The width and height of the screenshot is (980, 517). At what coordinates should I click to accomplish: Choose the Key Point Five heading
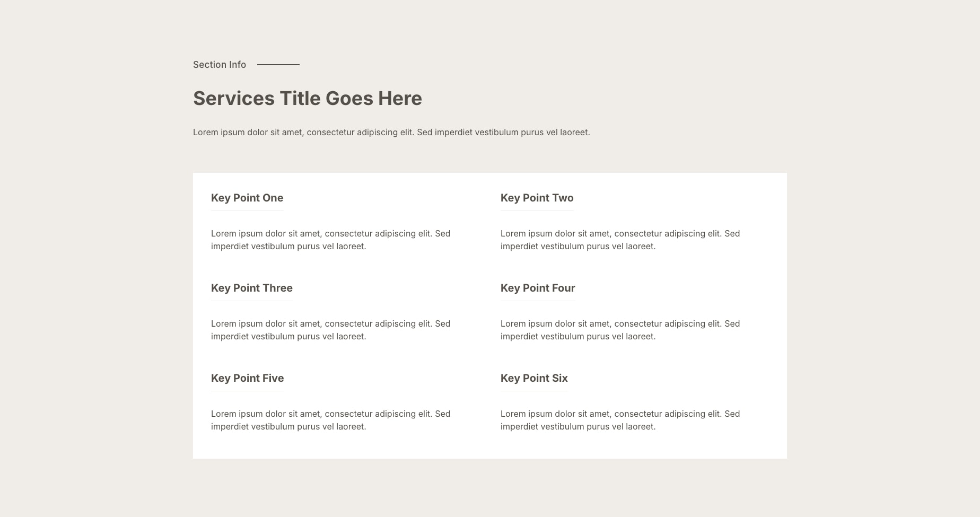(x=247, y=378)
